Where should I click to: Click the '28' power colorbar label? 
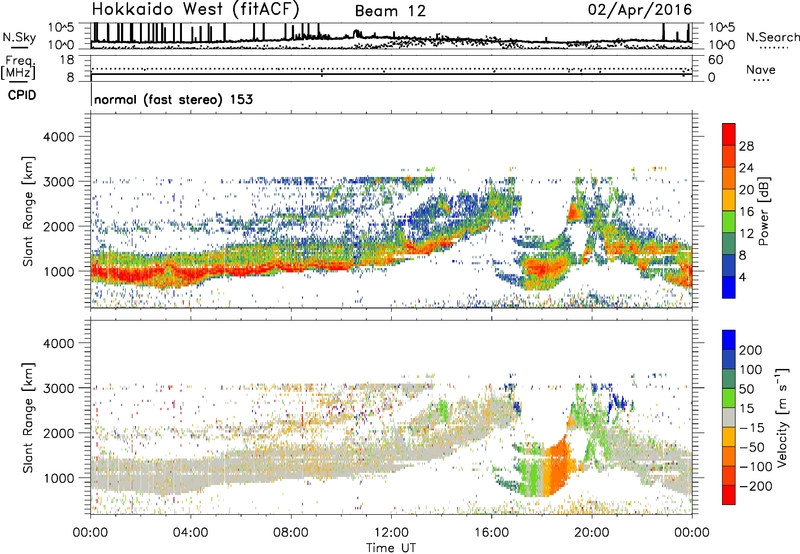(746, 146)
